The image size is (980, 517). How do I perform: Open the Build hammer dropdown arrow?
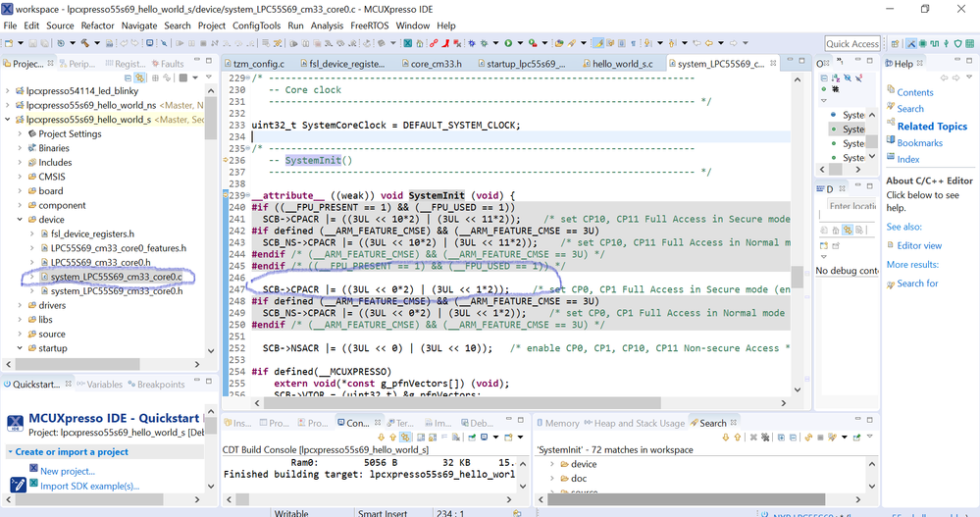[97, 43]
